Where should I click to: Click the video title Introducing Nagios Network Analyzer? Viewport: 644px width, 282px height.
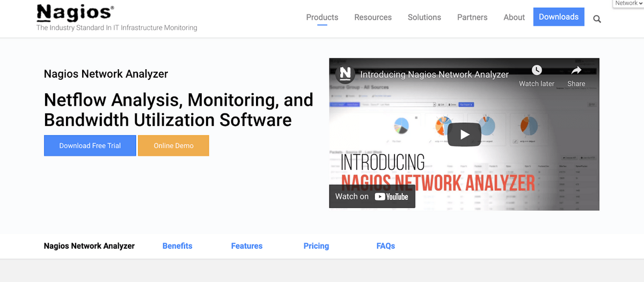point(434,75)
